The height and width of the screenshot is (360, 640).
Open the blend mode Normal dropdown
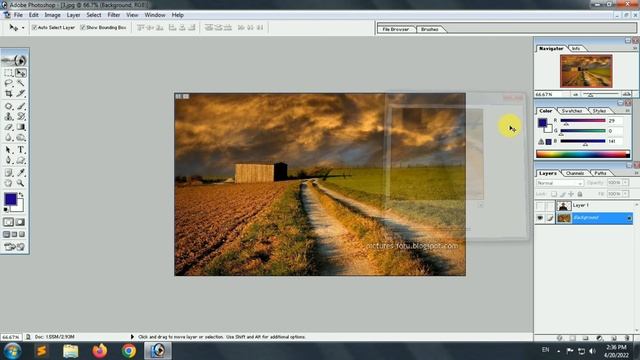pos(560,183)
